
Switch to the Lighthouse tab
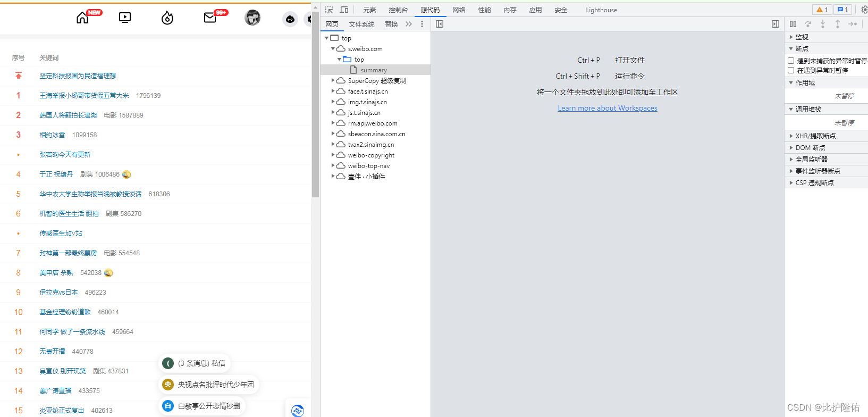[601, 10]
